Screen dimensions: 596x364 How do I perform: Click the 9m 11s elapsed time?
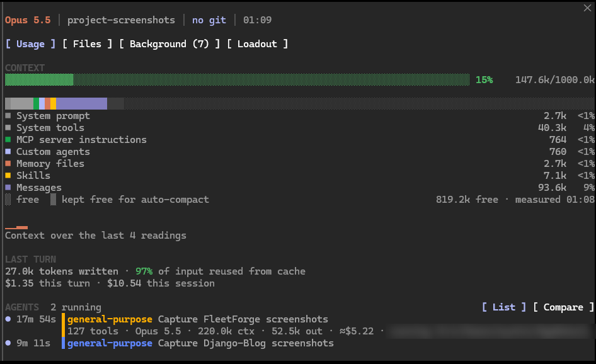33,343
